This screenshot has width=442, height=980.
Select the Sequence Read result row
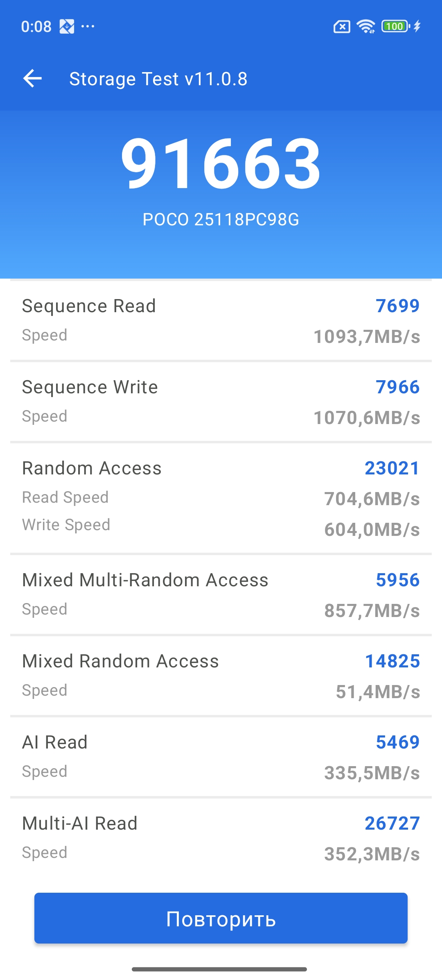[x=221, y=320]
